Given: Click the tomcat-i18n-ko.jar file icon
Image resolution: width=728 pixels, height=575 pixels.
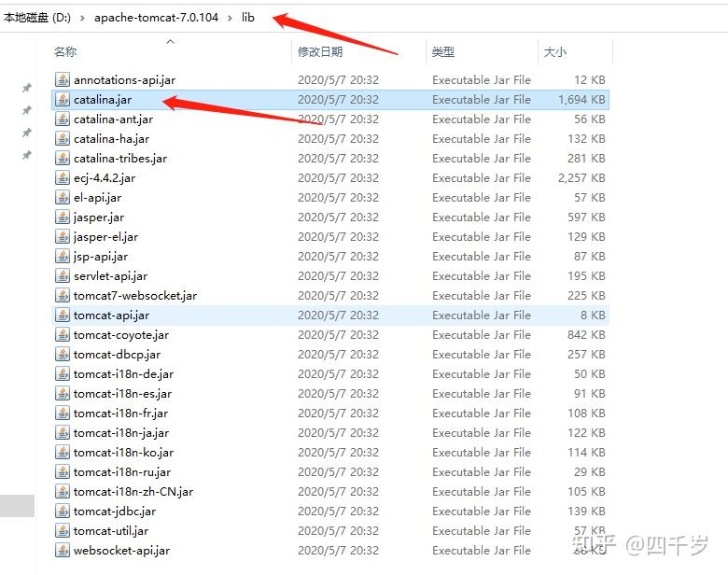Looking at the screenshot, I should 63,453.
